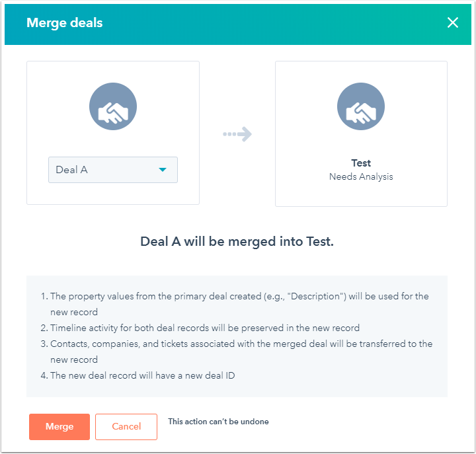This screenshot has width=476, height=454.
Task: Click the new deal ID list item
Action: (138, 375)
